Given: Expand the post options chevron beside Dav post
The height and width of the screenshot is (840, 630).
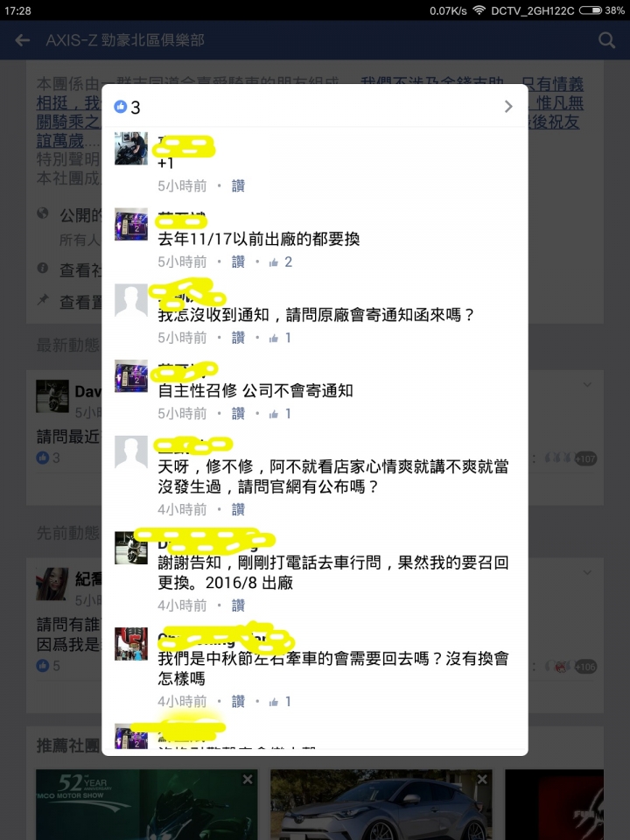Looking at the screenshot, I should (x=588, y=385).
